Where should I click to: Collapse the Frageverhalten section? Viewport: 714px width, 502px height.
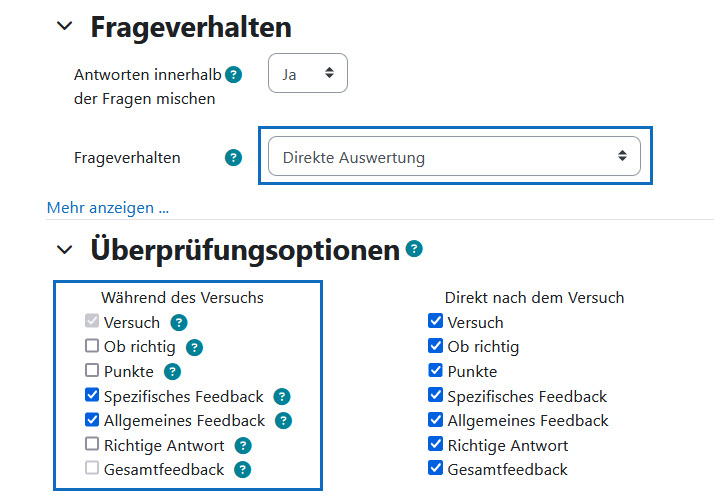click(x=65, y=26)
